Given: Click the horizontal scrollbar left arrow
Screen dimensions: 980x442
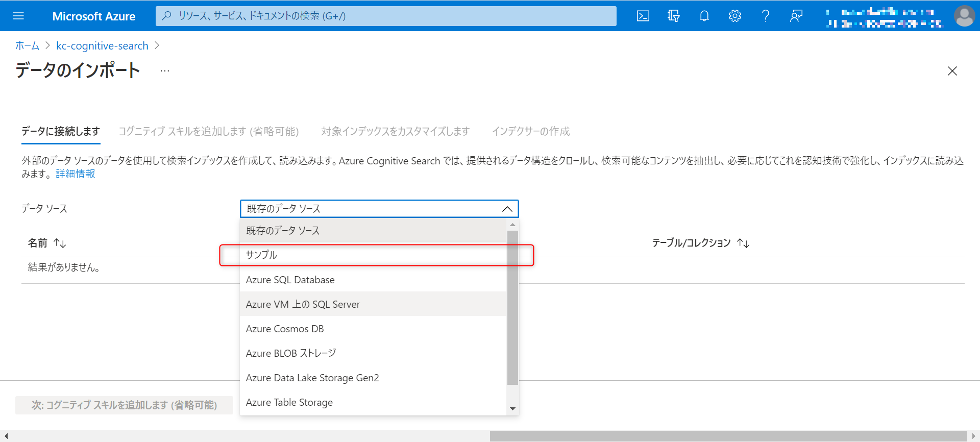Looking at the screenshot, I should tap(6, 436).
